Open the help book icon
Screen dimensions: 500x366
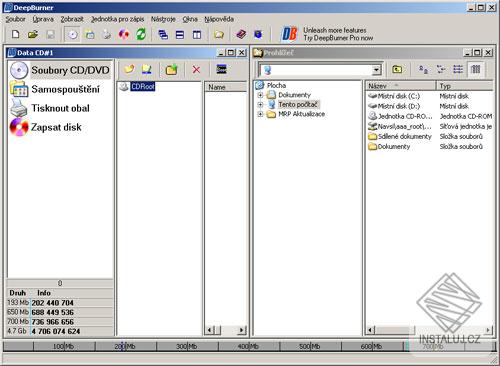(x=241, y=34)
